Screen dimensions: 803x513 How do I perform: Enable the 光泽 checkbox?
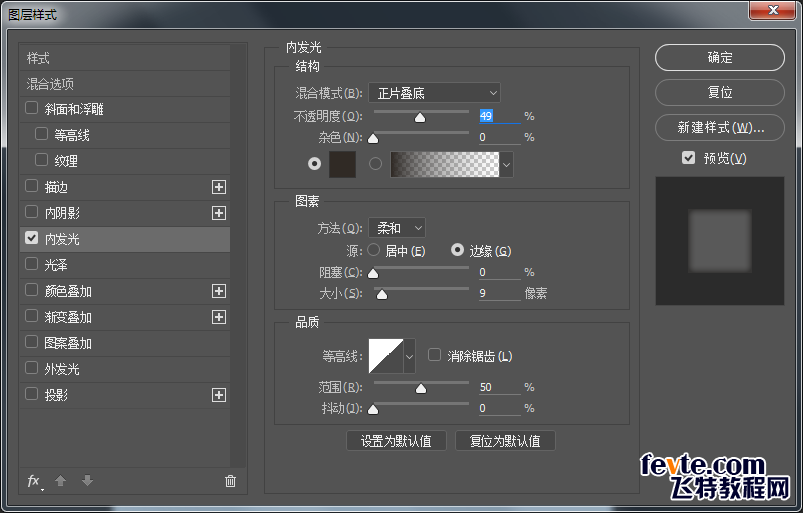(x=31, y=264)
